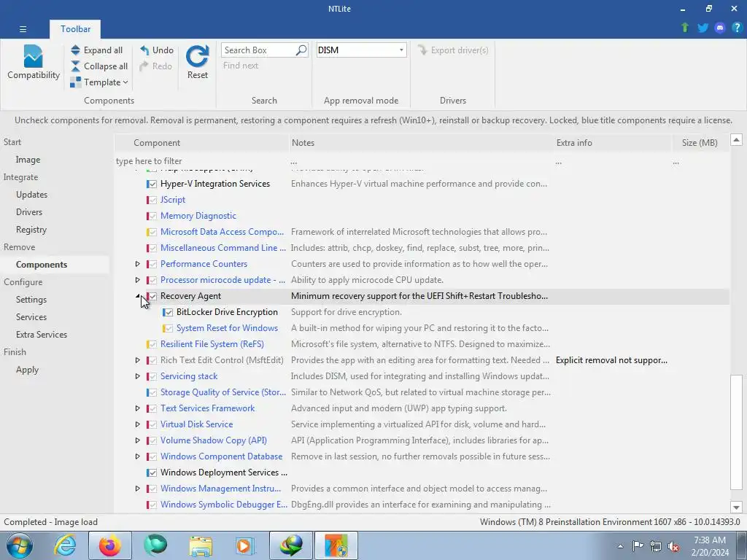Image resolution: width=747 pixels, height=560 pixels.
Task: Toggle the Memory Diagnostic checkbox
Action: 152,216
